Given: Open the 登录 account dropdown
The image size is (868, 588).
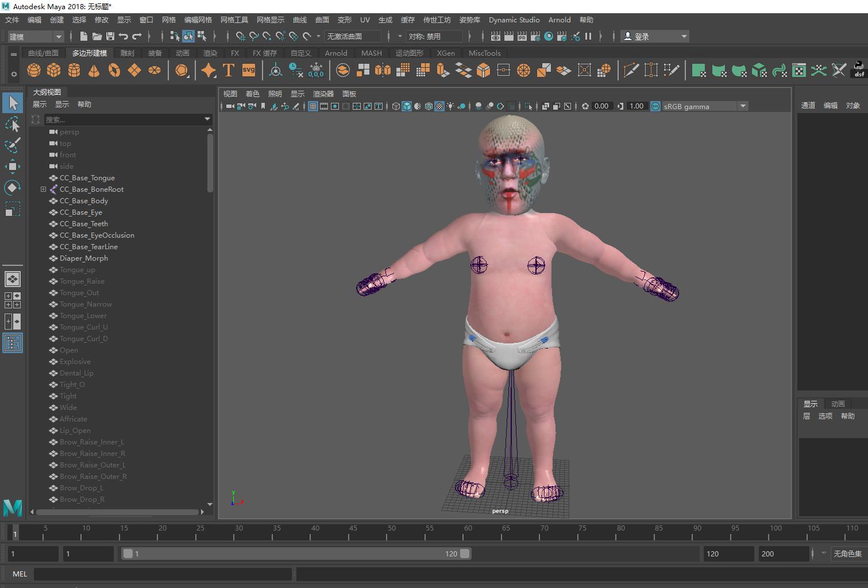Looking at the screenshot, I should (655, 36).
